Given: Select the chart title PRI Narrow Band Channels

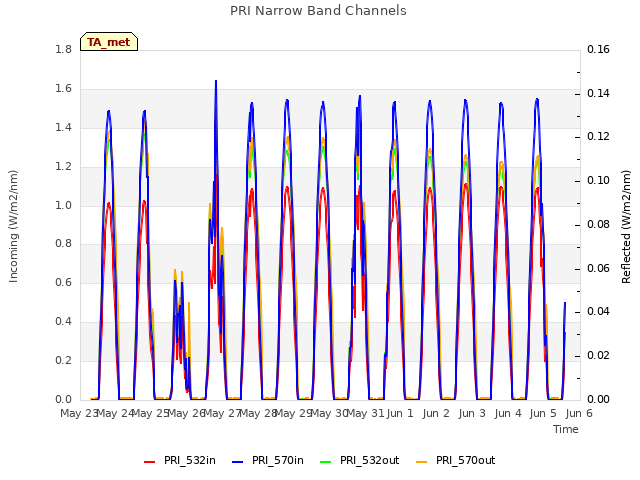Looking at the screenshot, I should 318,11.
